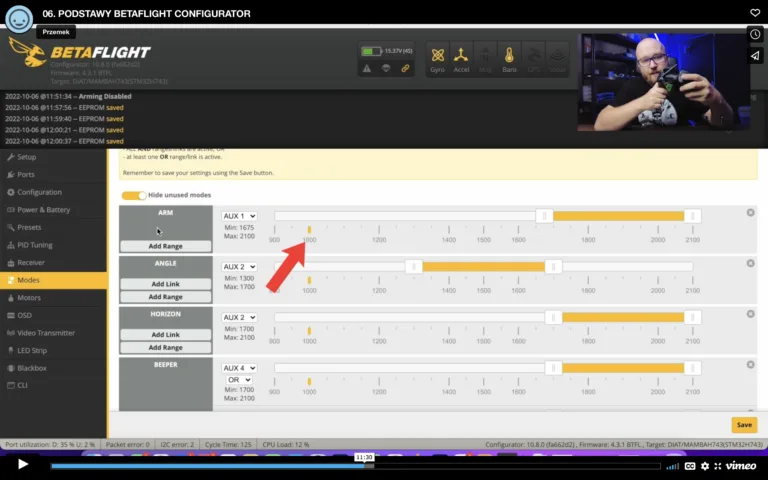Screen dimensions: 768x480
Task: Adjust volume bars in the player
Action: pos(673,466)
